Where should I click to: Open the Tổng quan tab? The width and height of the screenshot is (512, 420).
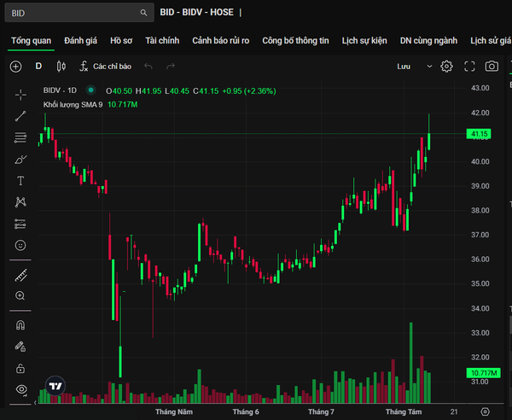click(x=31, y=40)
